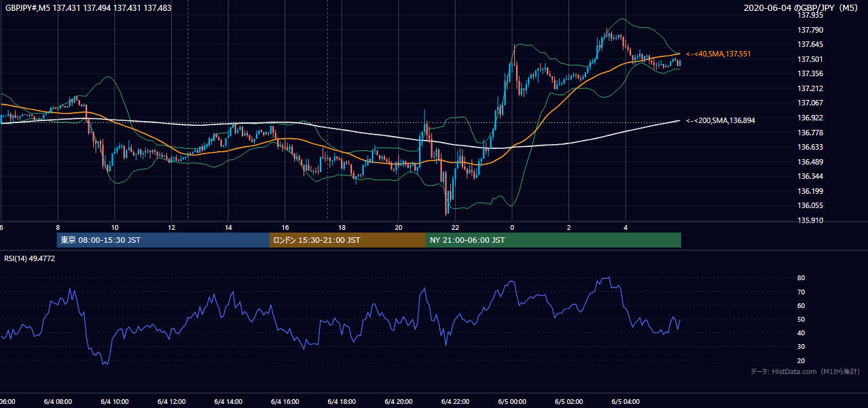Click price axis value 137.501
The image size is (868, 408).
point(810,59)
